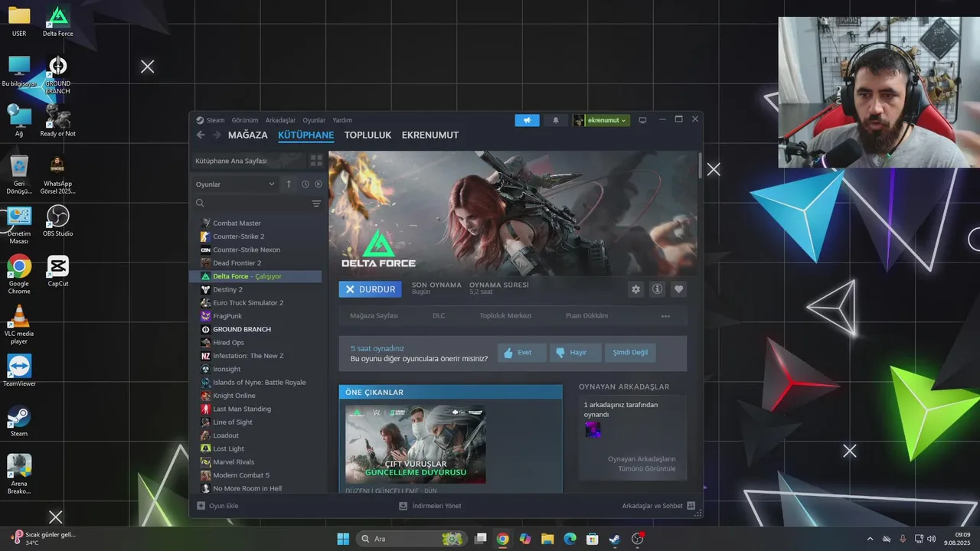Go to MAĞAZA tab
The width and height of the screenshot is (980, 551).
coord(248,135)
